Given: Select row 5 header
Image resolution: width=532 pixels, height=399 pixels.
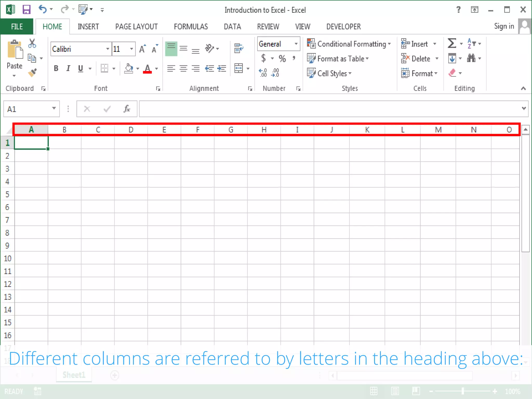Looking at the screenshot, I should tap(7, 194).
